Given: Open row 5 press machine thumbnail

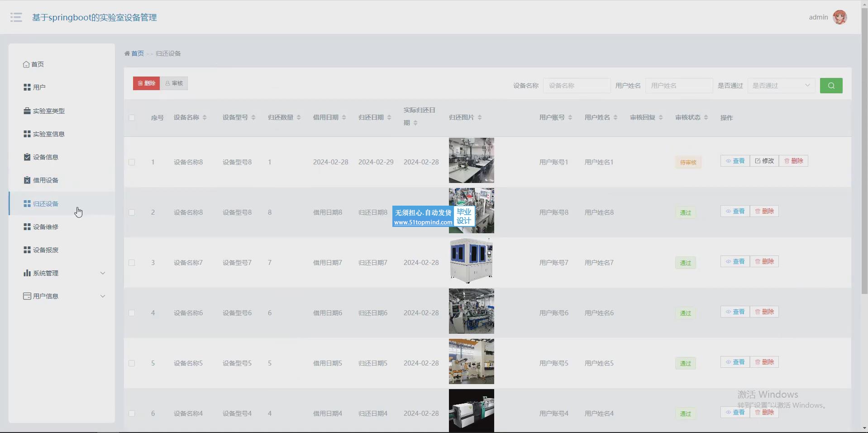Looking at the screenshot, I should click(472, 361).
